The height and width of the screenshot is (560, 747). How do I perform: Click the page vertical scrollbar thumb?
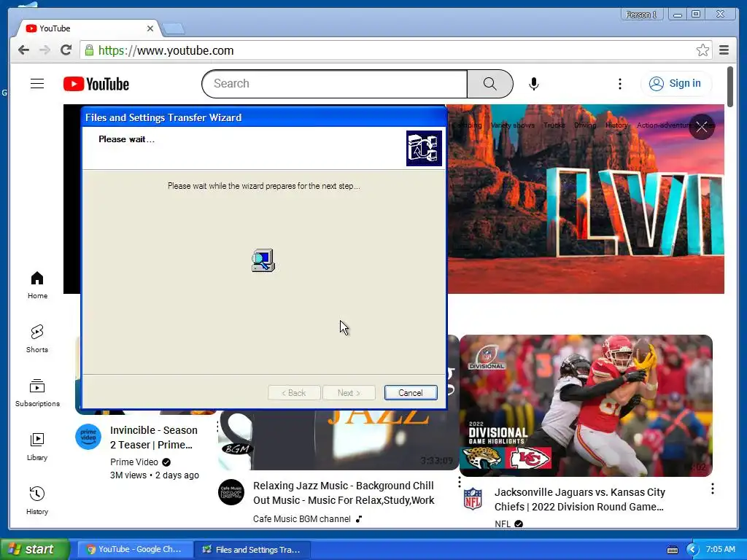730,87
